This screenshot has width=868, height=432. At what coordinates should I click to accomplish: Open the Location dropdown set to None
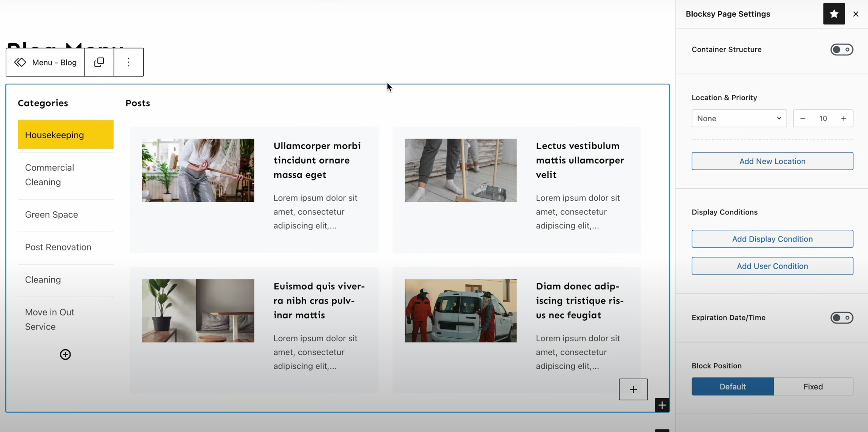[x=739, y=118]
